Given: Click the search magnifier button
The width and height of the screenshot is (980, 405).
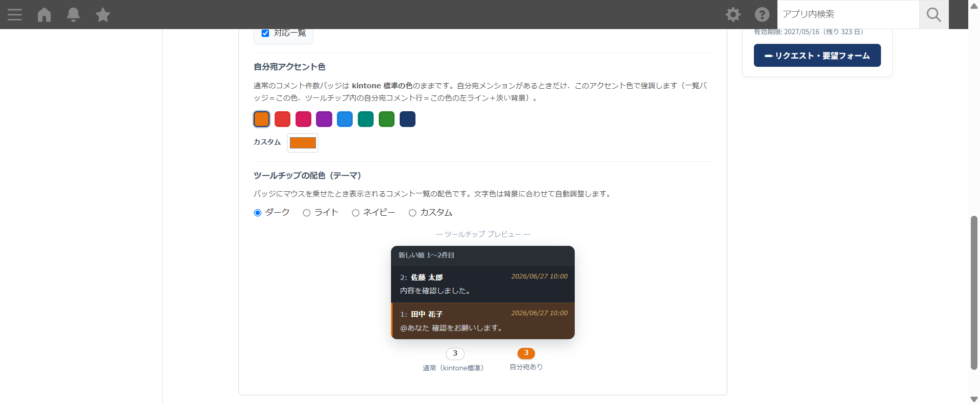Looking at the screenshot, I should pyautogui.click(x=934, y=14).
